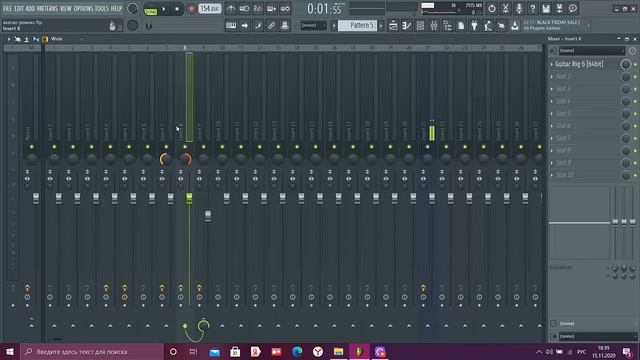Image resolution: width=640 pixels, height=360 pixels.
Task: Toggle Insert 8 mute green light
Action: (185, 147)
